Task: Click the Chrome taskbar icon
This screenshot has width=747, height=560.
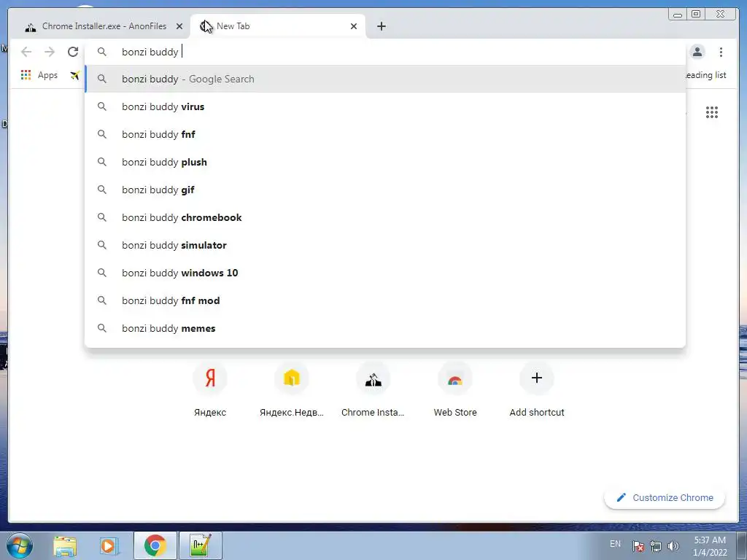Action: [155, 545]
